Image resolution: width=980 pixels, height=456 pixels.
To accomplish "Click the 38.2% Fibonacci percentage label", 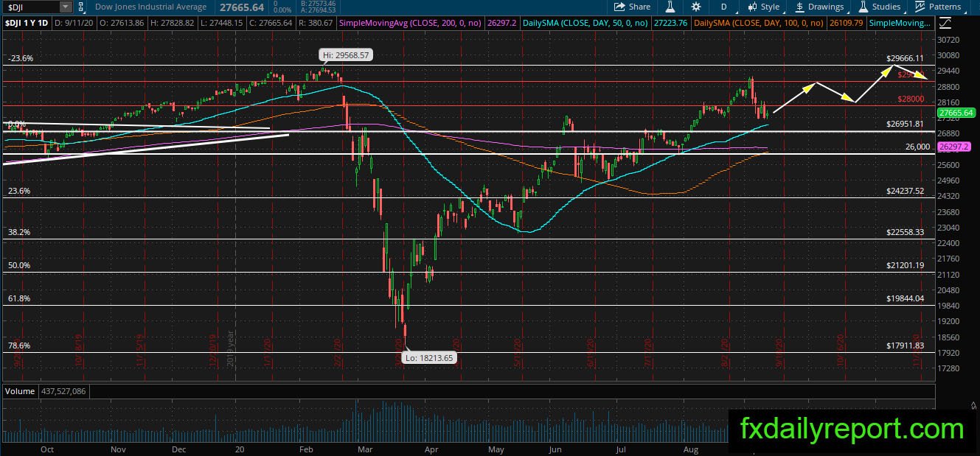I will pyautogui.click(x=18, y=232).
